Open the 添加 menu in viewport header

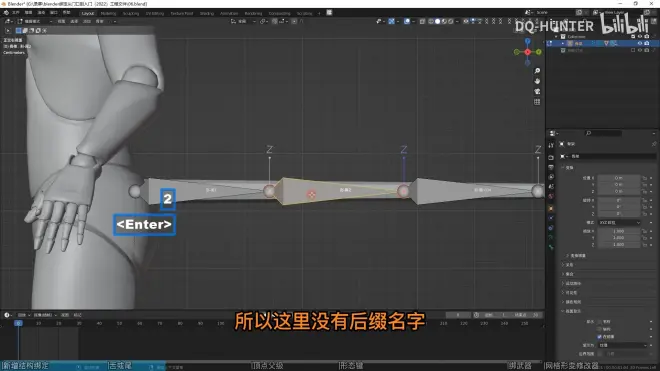click(x=87, y=21)
